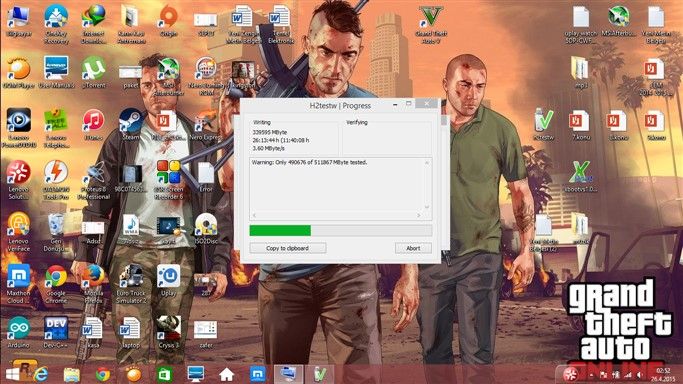The width and height of the screenshot is (683, 384).
Task: Open the OneKey Recovery shortcut
Action: [x=56, y=24]
